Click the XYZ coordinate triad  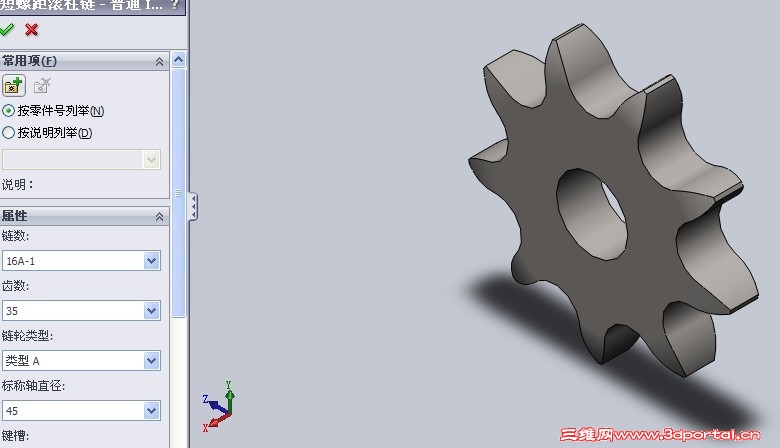point(219,407)
